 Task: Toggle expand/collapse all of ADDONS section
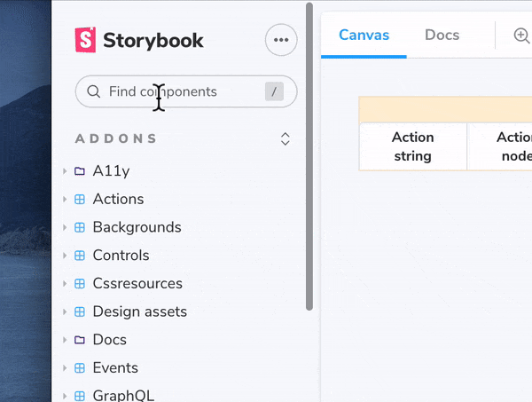pos(285,138)
